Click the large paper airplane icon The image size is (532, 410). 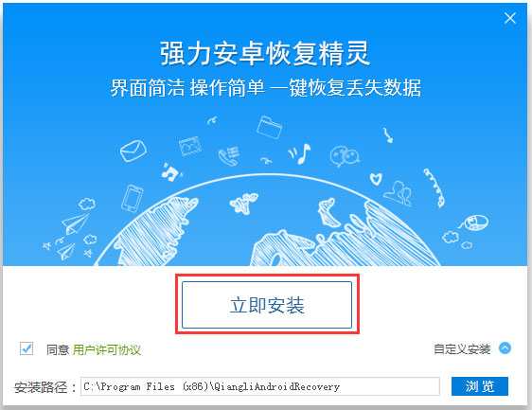(75, 223)
